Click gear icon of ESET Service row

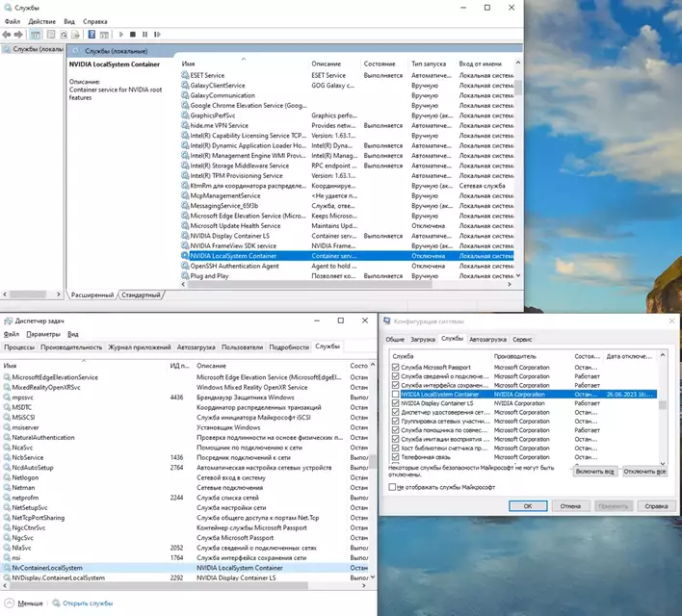pyautogui.click(x=185, y=75)
